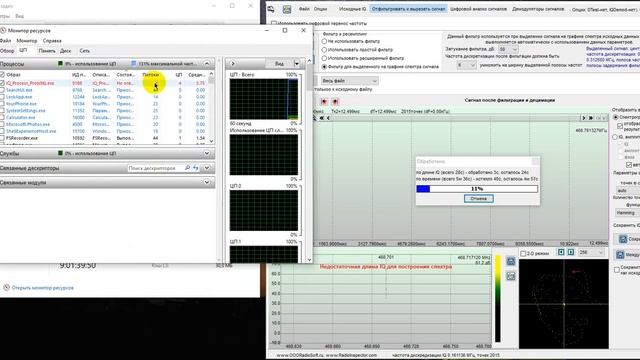Click the jump-to-start arrow on graph scrollbar
640x360 pixels.
(322, 118)
